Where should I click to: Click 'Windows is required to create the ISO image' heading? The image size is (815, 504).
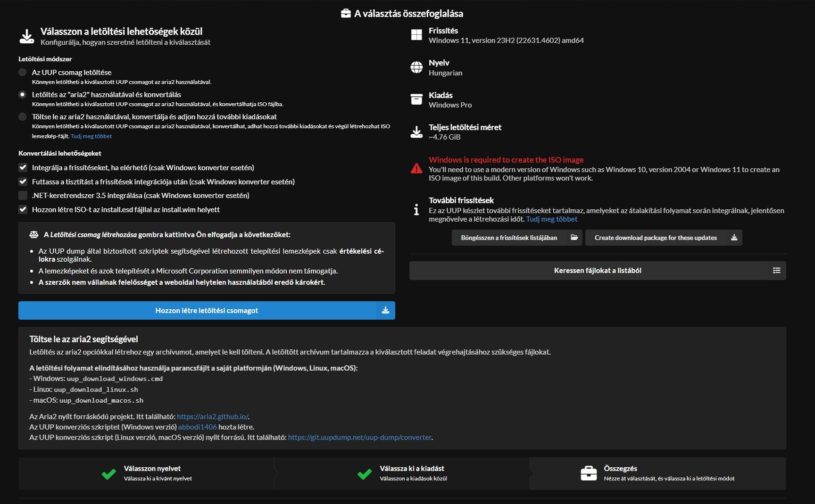pos(506,160)
